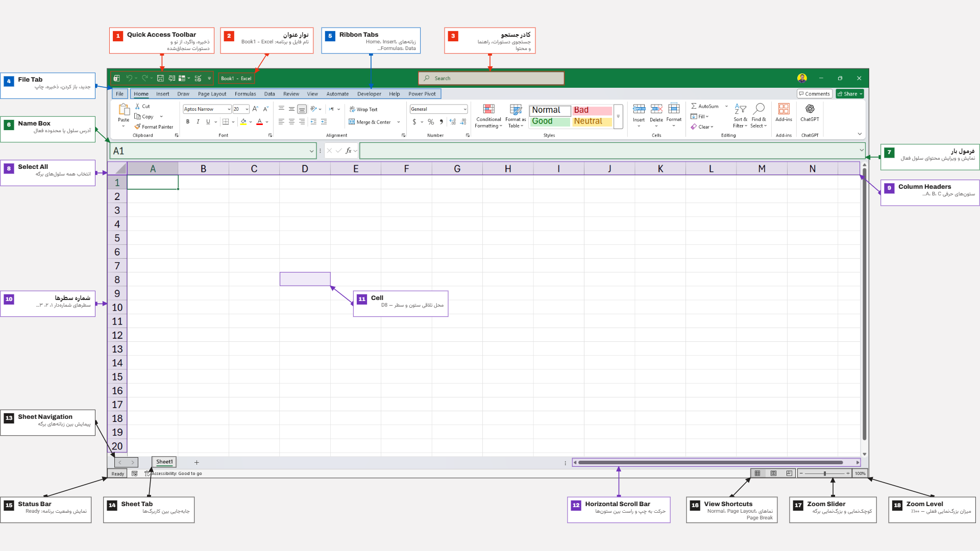Switch to Page Layout view icon
Image resolution: width=980 pixels, height=551 pixels.
(x=773, y=473)
